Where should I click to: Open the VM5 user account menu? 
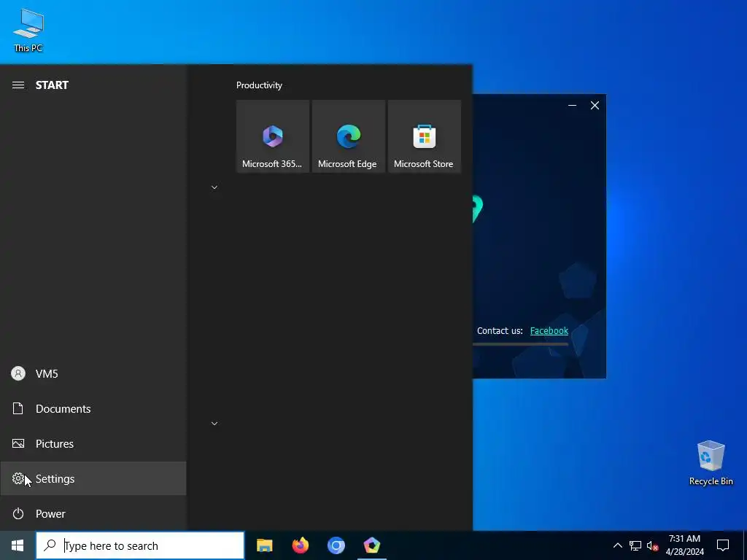coord(93,374)
